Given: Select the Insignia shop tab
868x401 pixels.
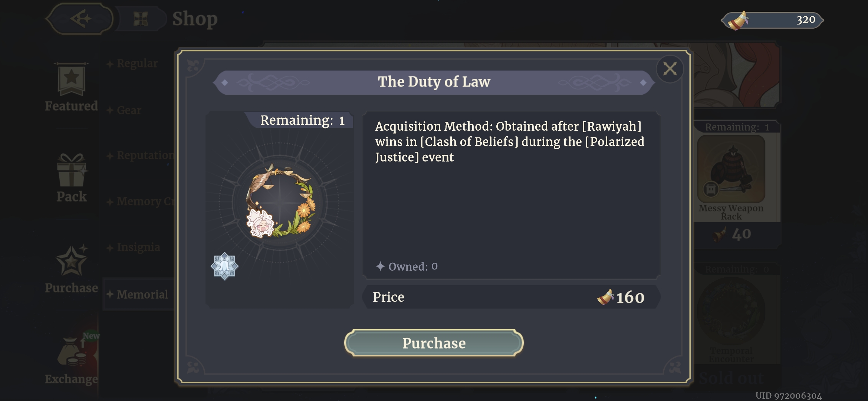Looking at the screenshot, I should [x=138, y=247].
